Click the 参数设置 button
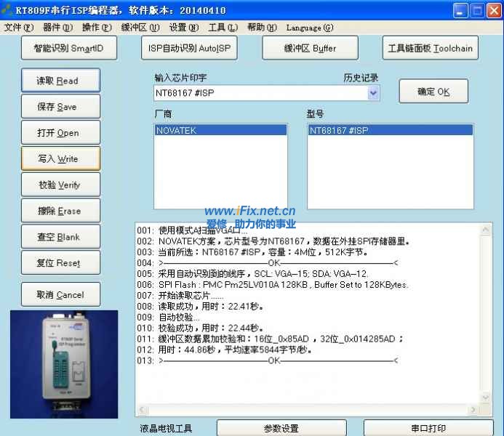The height and width of the screenshot is (436, 504). 281,428
